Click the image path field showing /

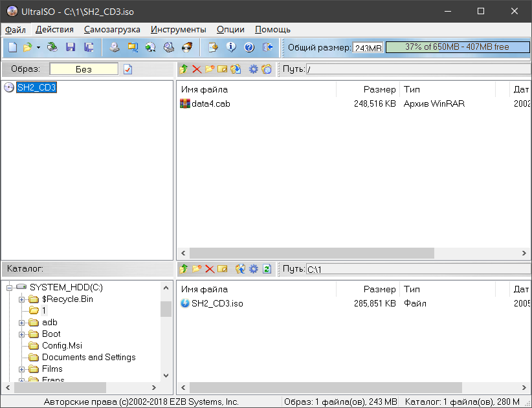click(x=418, y=69)
